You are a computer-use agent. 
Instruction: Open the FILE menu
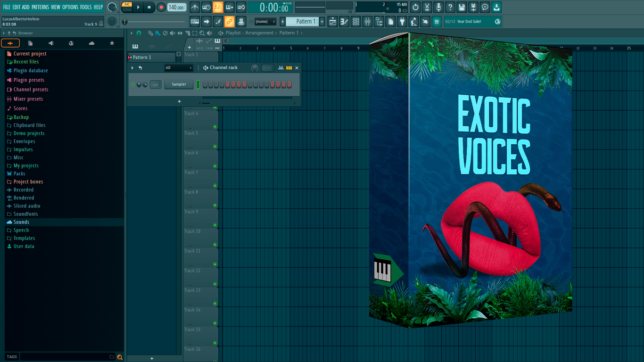tap(7, 7)
